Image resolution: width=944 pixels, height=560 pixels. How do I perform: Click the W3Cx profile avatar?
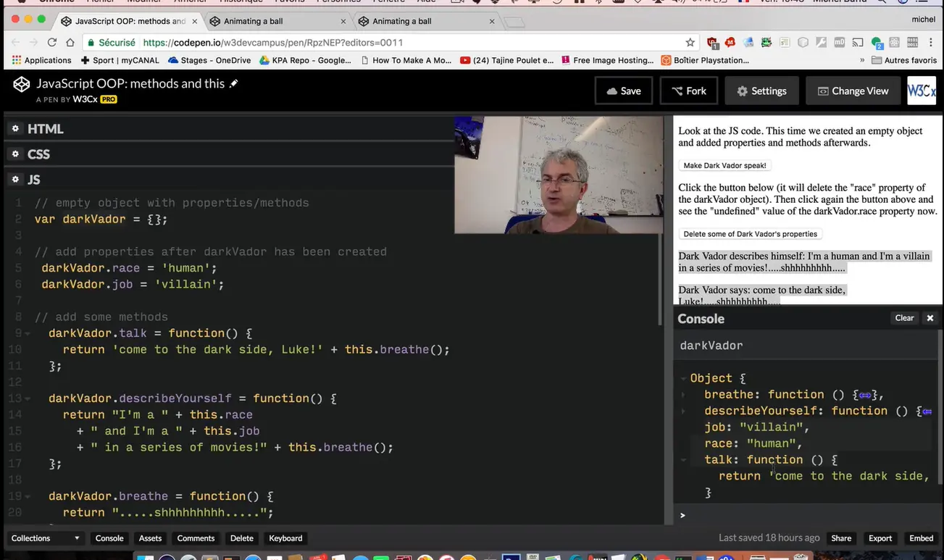point(922,91)
